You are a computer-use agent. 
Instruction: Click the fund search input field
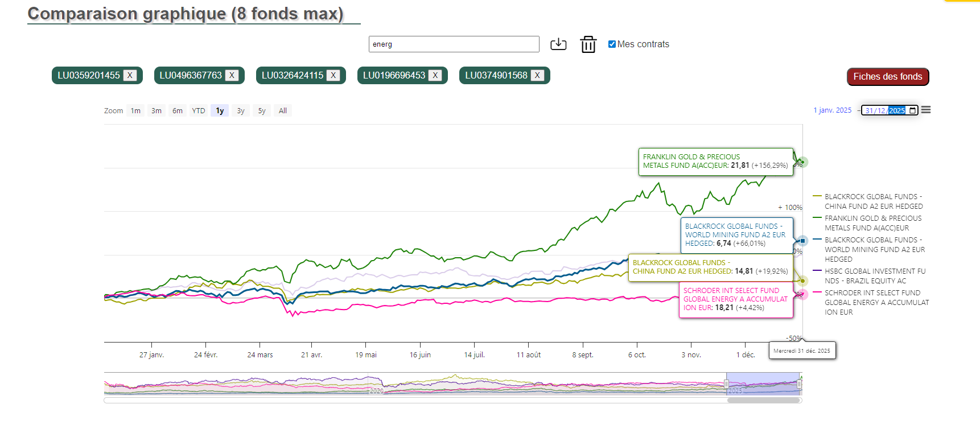[x=454, y=44]
